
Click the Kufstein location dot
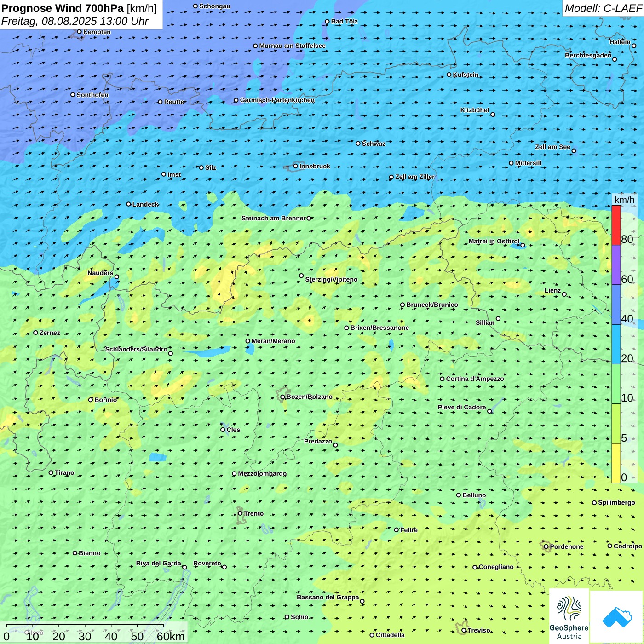[x=449, y=75]
